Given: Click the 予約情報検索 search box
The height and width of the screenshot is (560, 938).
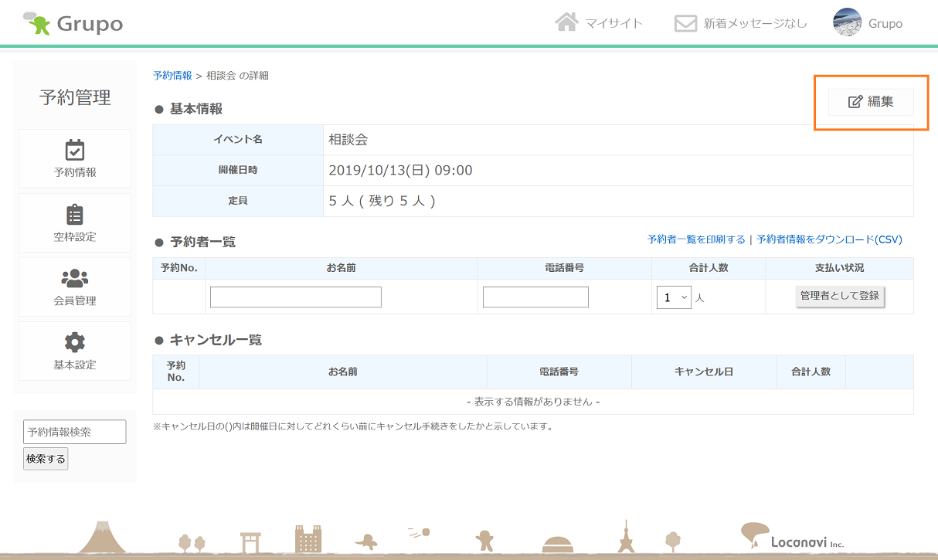Looking at the screenshot, I should [x=74, y=432].
